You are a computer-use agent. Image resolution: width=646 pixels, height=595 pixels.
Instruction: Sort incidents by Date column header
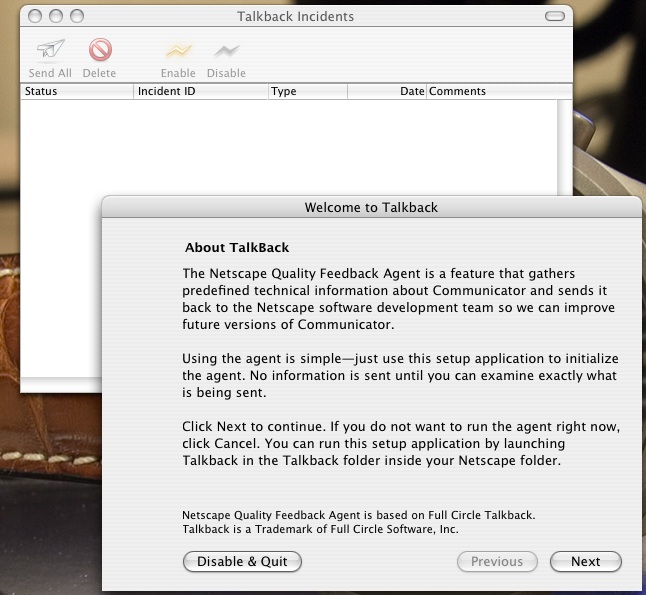[x=387, y=91]
